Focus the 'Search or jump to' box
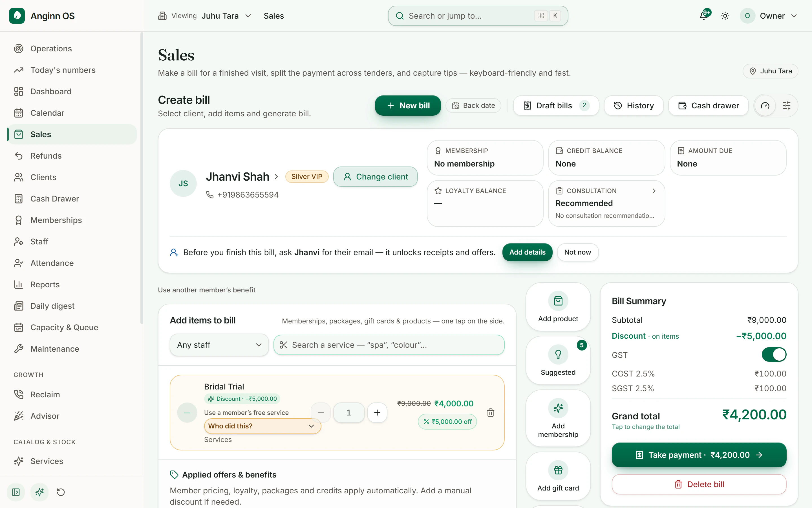Screen dimensions: 812x508 tap(478, 16)
